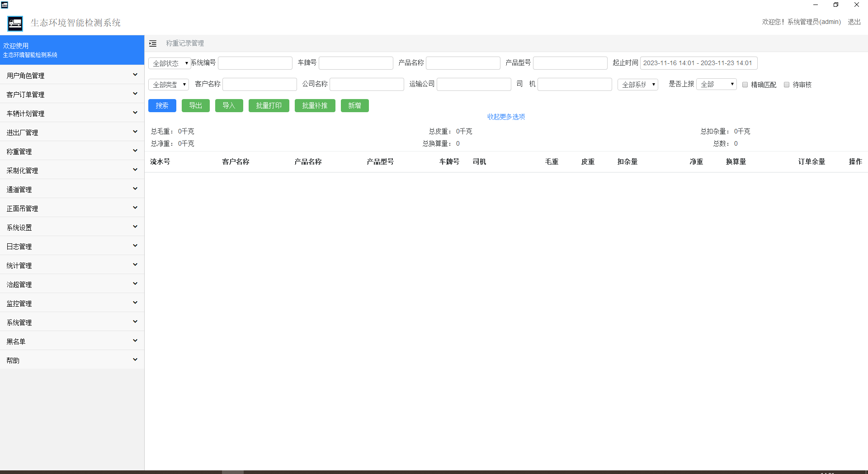Click the 导出 button
Screen dimensions: 868x474
(196, 105)
